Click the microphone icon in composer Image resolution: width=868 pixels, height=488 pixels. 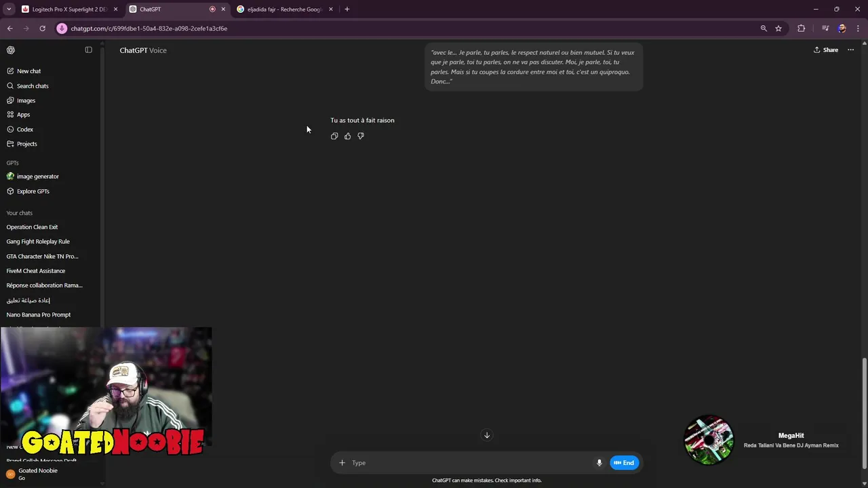pyautogui.click(x=599, y=463)
